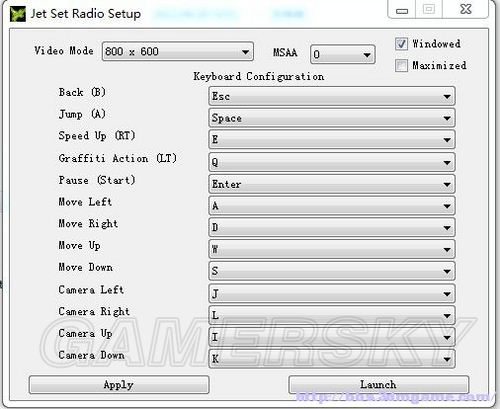Viewport: 500px width, 409px height.
Task: Expand the Move Left key dropdown
Action: point(332,206)
